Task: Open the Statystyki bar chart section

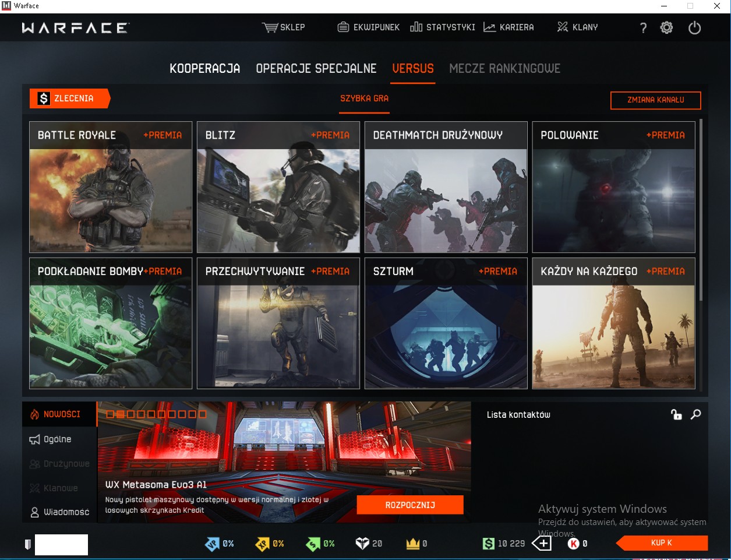Action: 443,27
